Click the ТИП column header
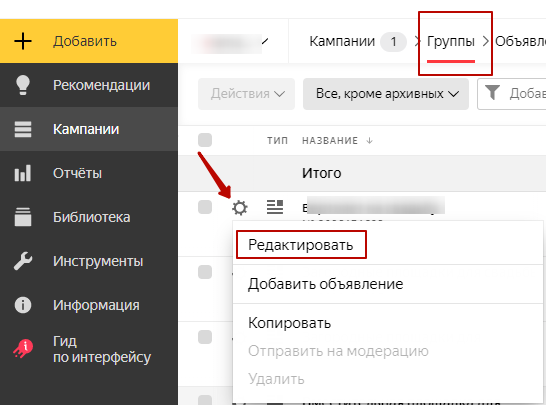 pyautogui.click(x=278, y=141)
